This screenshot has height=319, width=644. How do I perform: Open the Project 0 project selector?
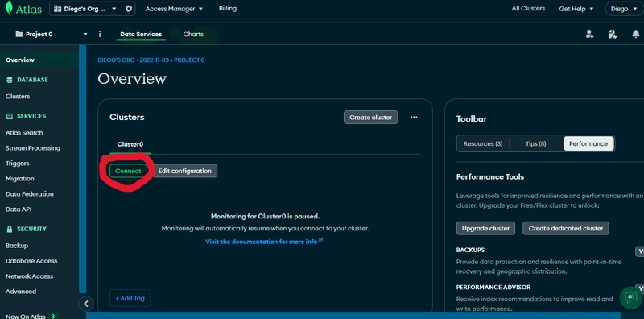click(x=52, y=34)
